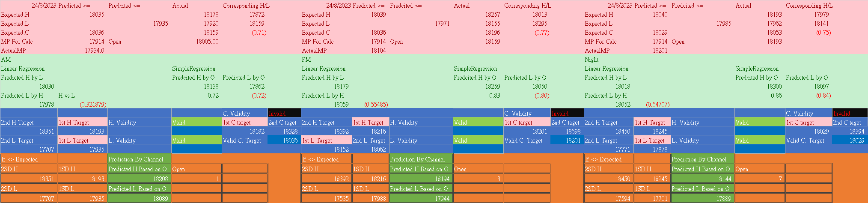Click the Predicted L by O value 18097
The width and height of the screenshot is (868, 203).
[821, 87]
